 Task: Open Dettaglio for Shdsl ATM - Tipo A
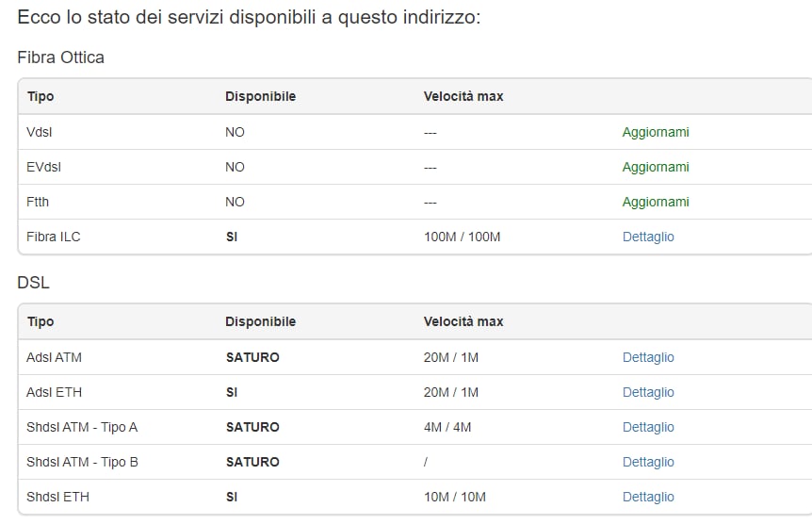pos(648,427)
